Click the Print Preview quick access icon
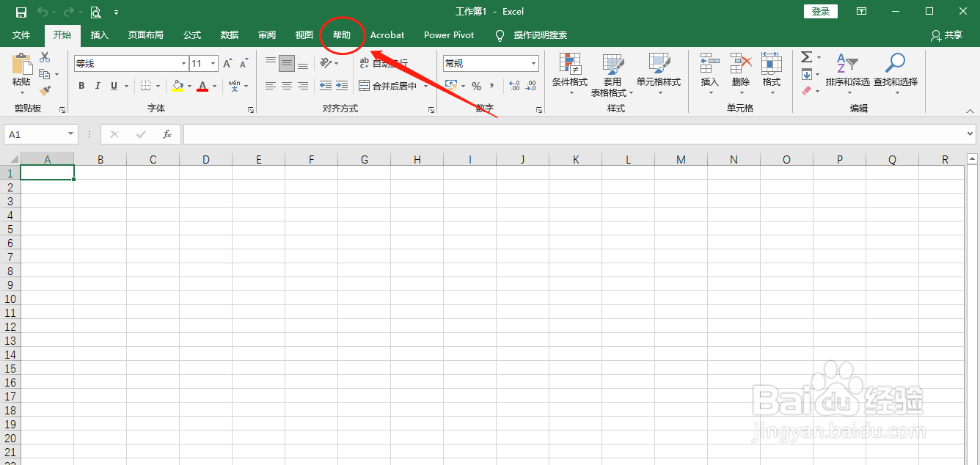The image size is (980, 465). pyautogui.click(x=96, y=12)
